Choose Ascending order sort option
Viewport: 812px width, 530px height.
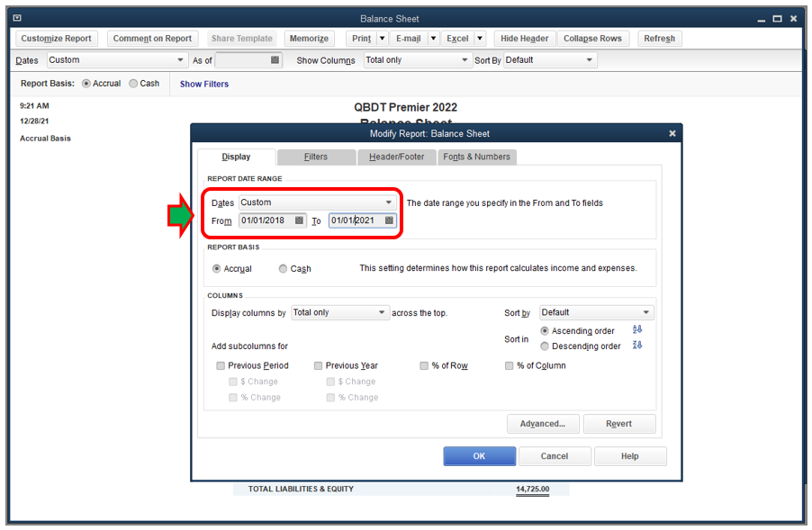(545, 331)
